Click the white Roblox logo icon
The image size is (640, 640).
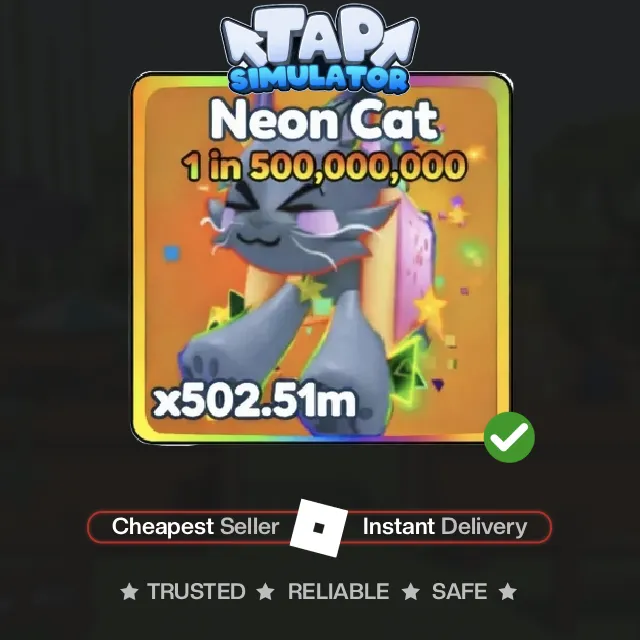(319, 528)
